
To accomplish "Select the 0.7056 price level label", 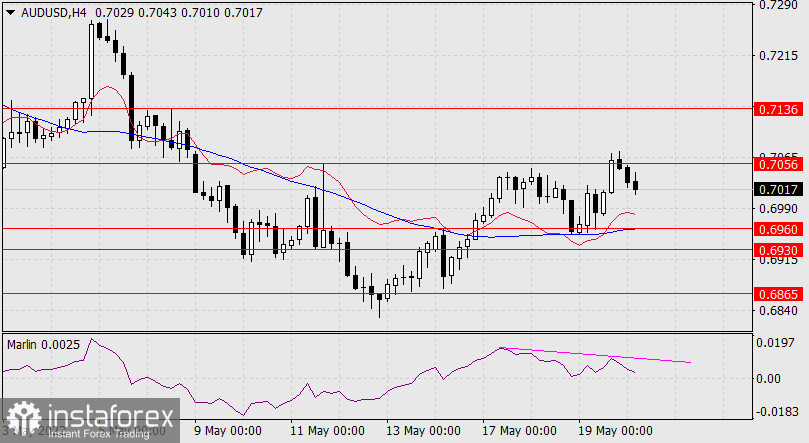I will click(777, 163).
